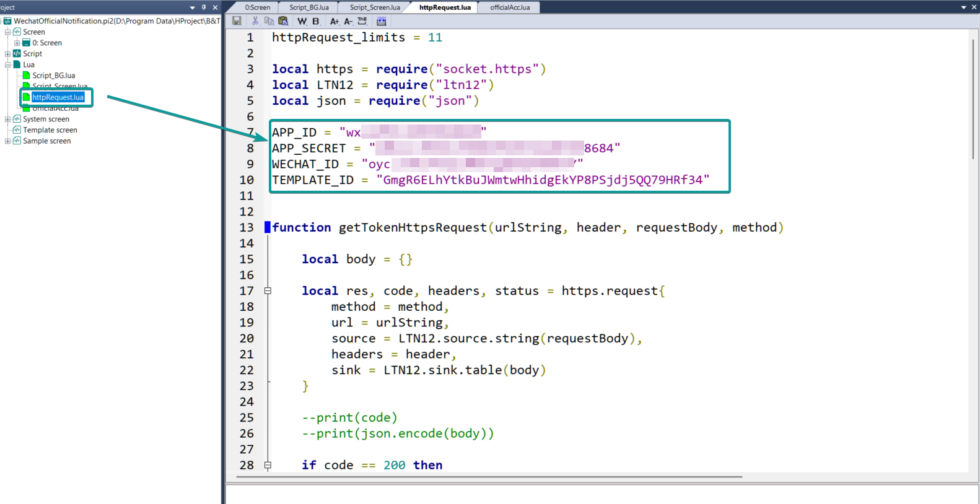Switch to the Script_Screen.lua tab
The image size is (980, 504).
coord(375,7)
